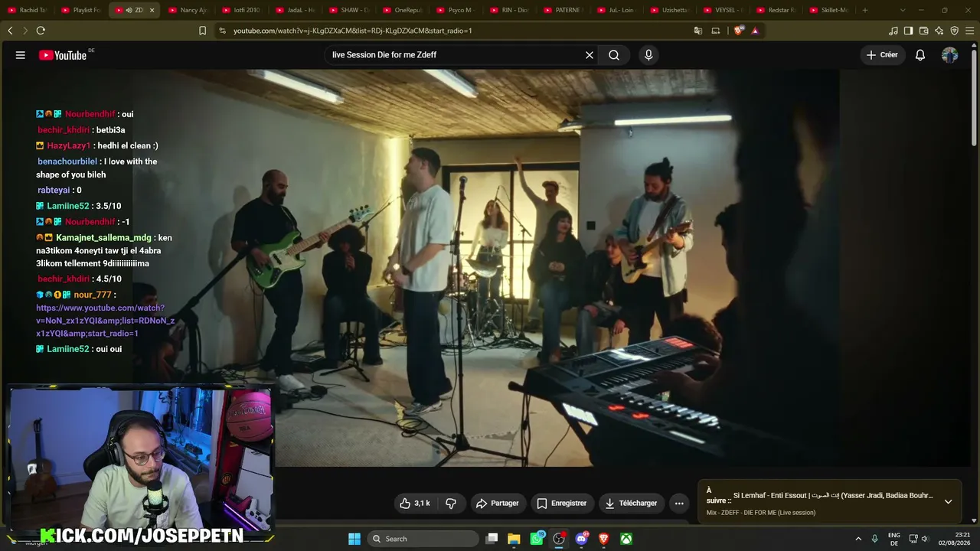Open the YouTube link in nour_777's chat message
Image resolution: width=980 pixels, height=551 pixels.
point(106,321)
